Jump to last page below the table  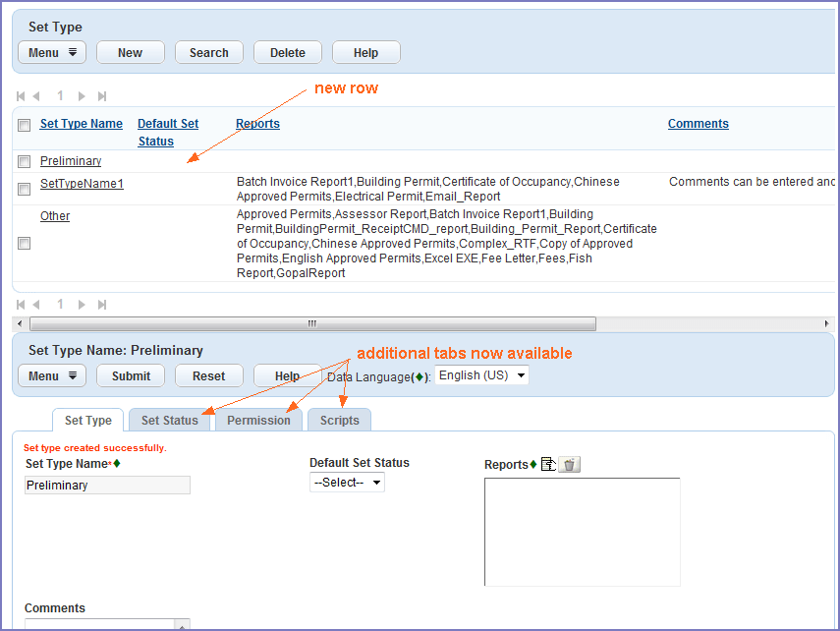coord(102,305)
